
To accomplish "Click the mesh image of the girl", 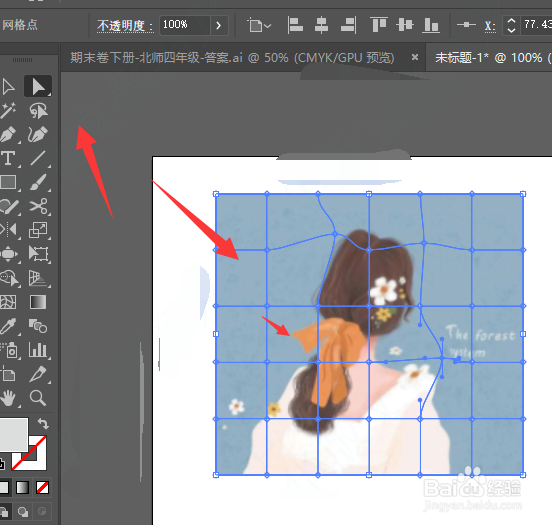I will (x=369, y=334).
